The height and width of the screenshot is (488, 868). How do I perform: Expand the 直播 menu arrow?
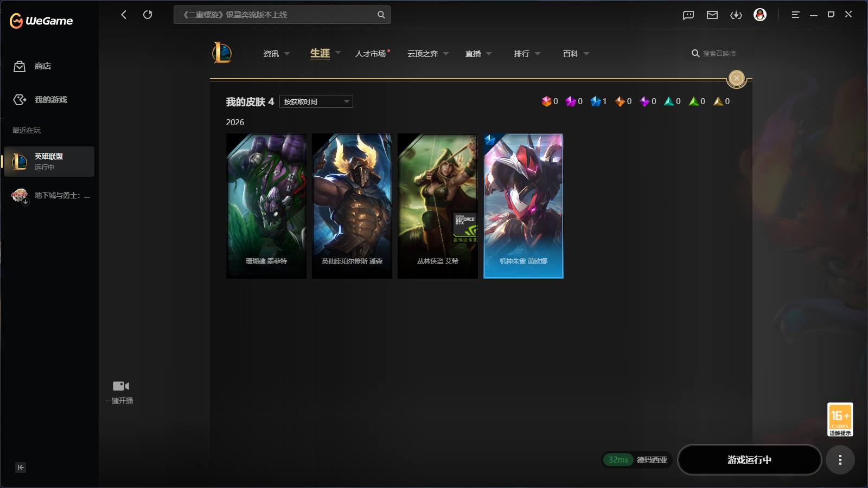pyautogui.click(x=489, y=54)
